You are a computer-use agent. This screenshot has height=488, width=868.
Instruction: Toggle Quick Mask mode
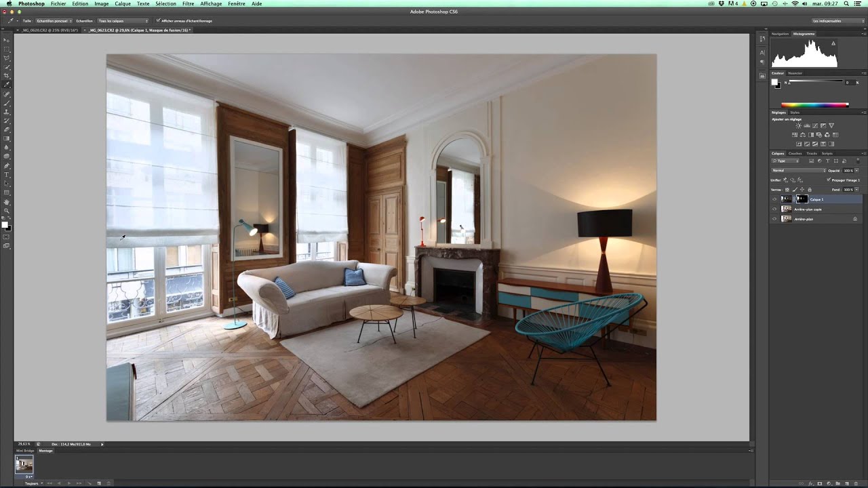[6, 237]
